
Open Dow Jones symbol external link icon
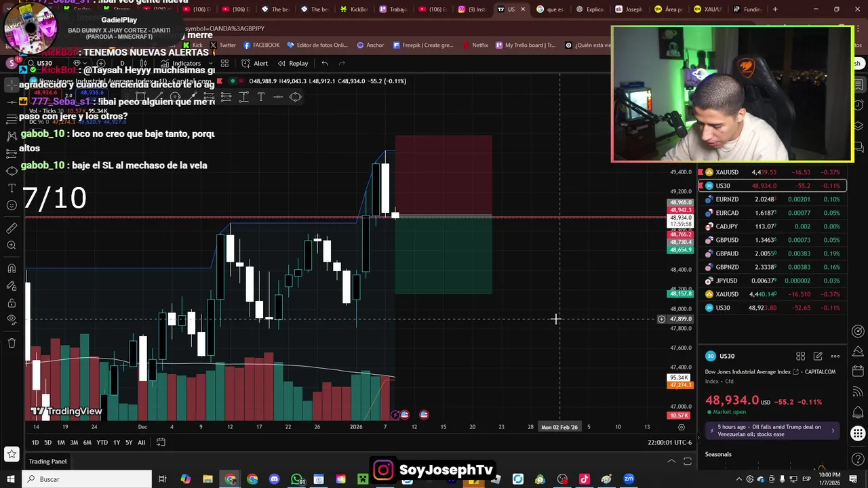(x=795, y=371)
